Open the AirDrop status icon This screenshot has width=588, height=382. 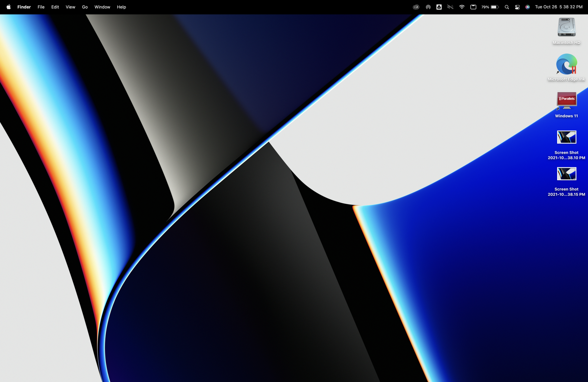[x=428, y=7]
